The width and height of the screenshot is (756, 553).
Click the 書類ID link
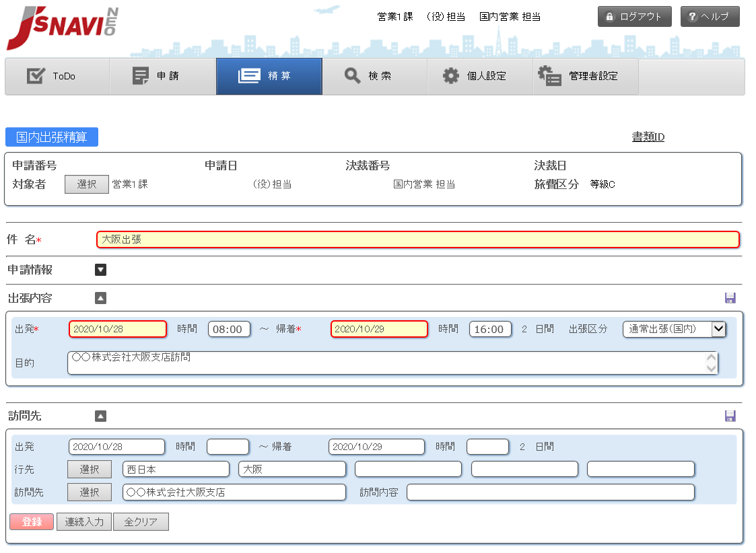click(648, 137)
